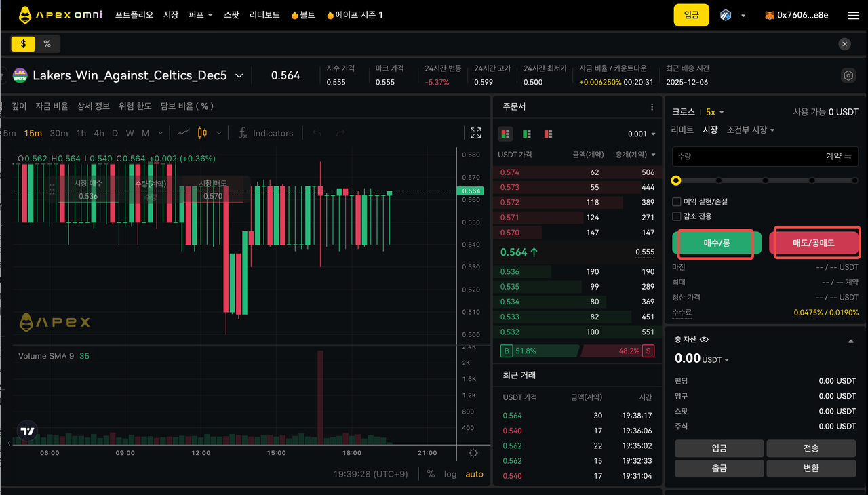This screenshot has width=868, height=495.
Task: Open the hamburger menu icon
Action: click(x=853, y=15)
